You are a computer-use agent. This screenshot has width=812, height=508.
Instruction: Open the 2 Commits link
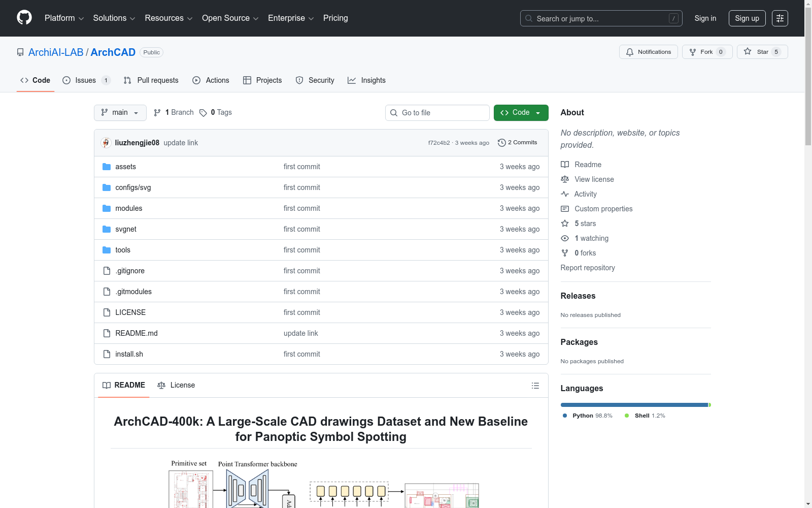pos(518,143)
